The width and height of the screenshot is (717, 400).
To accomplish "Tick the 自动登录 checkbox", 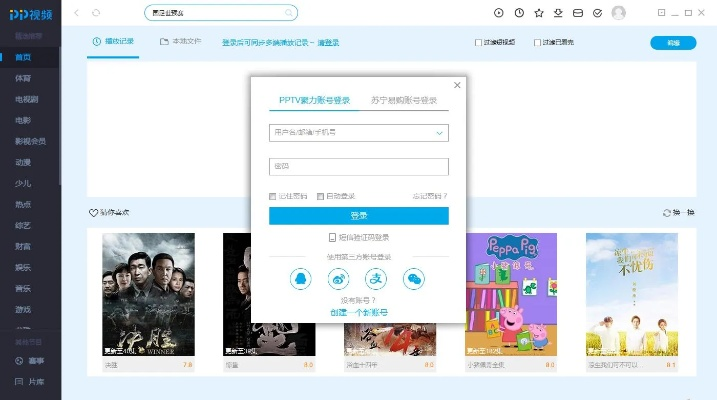I will (320, 196).
